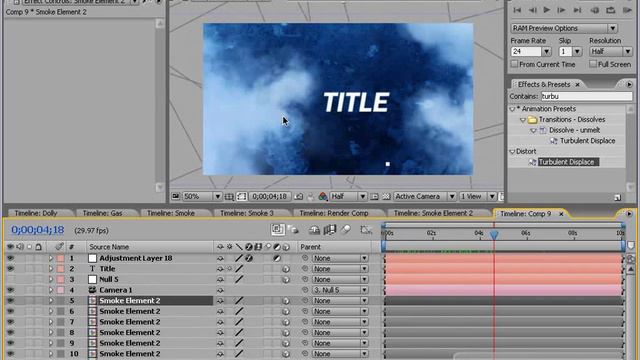Toggle live update icon in timeline
This screenshot has height=360, width=640.
[278, 230]
